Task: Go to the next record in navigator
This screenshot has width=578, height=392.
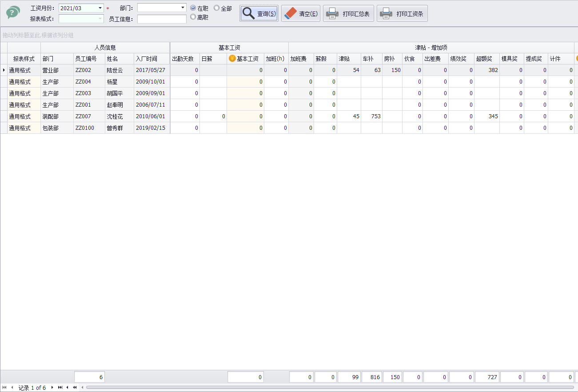Action: 52,388
